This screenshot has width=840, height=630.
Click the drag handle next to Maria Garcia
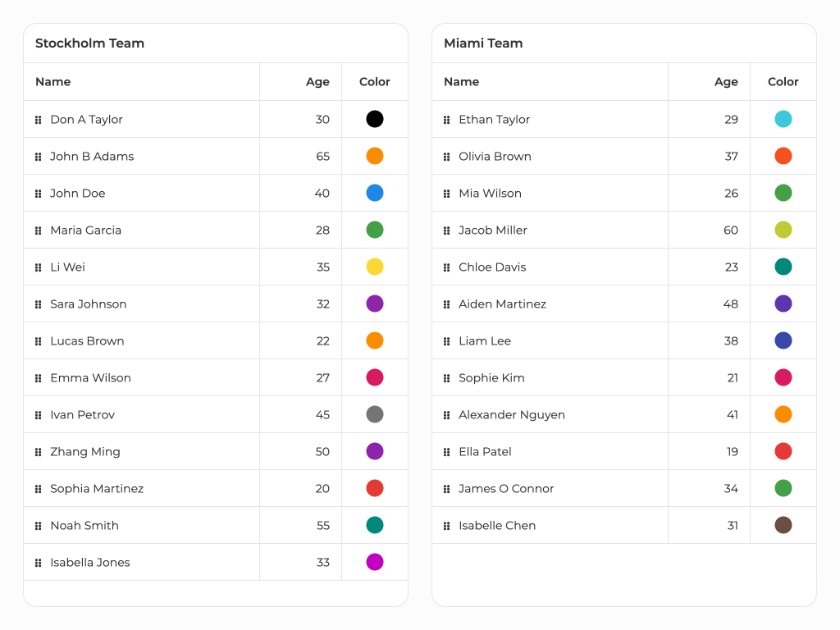39,231
